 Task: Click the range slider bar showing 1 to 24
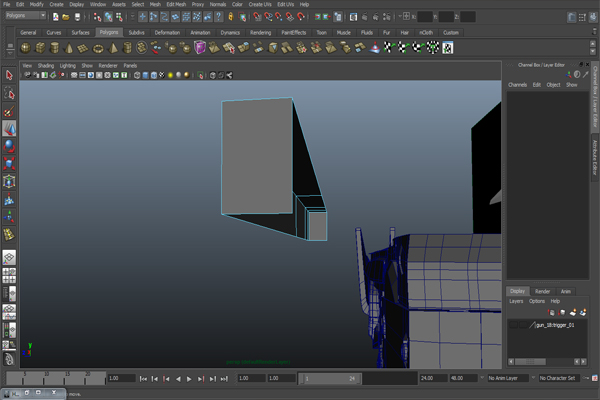coord(330,378)
